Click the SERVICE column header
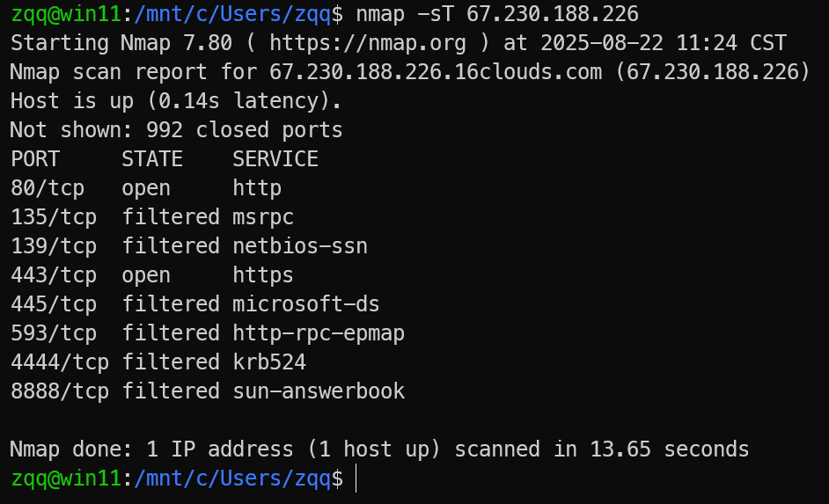Viewport: 829px width, 504px height. tap(275, 159)
